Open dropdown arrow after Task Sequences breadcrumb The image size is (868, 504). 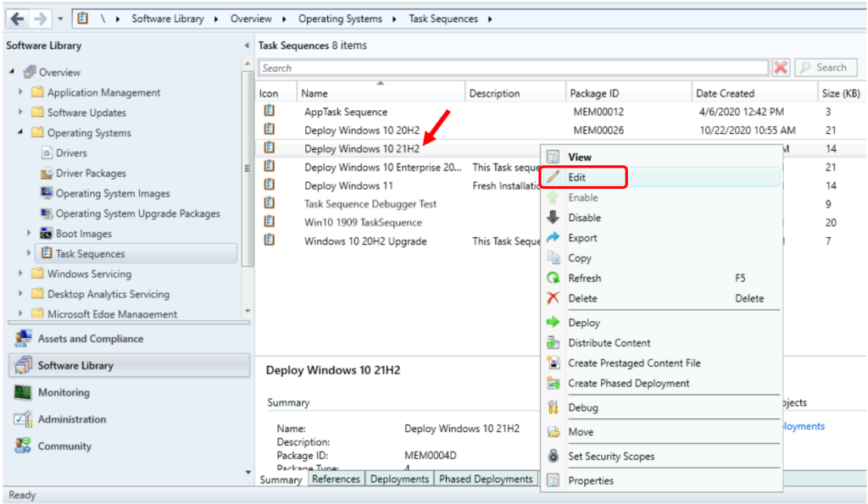point(490,19)
